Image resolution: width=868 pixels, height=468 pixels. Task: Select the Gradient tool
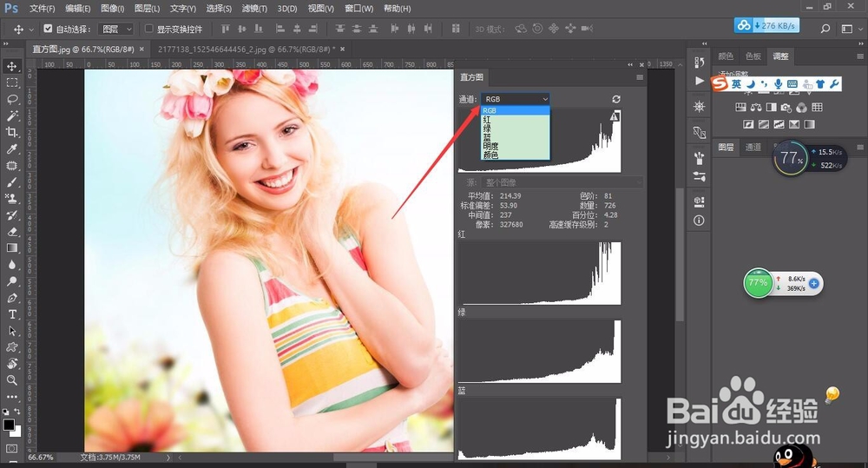(11, 248)
